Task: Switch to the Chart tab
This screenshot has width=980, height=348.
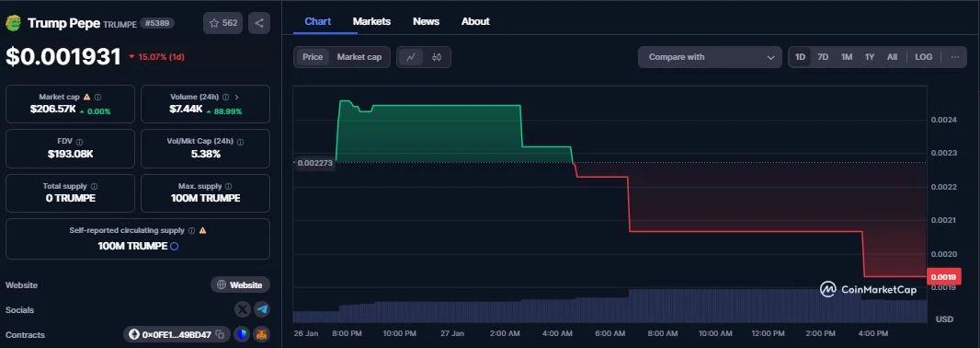Action: [317, 21]
